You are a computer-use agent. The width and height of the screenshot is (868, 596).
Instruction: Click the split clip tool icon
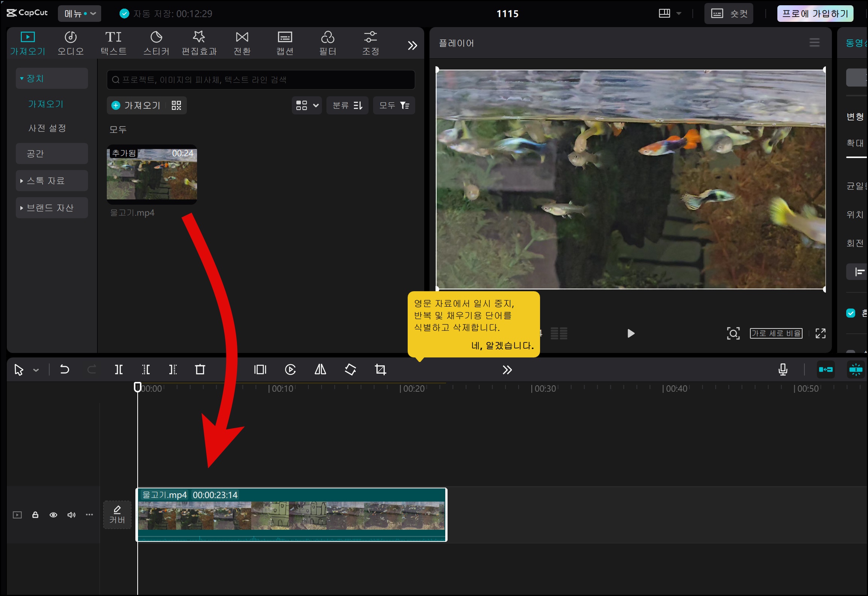click(118, 369)
